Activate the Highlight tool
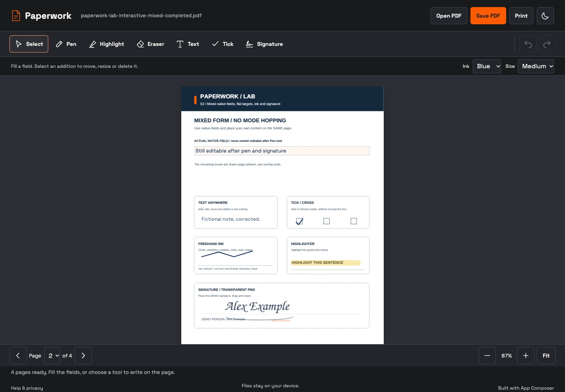 (x=107, y=44)
